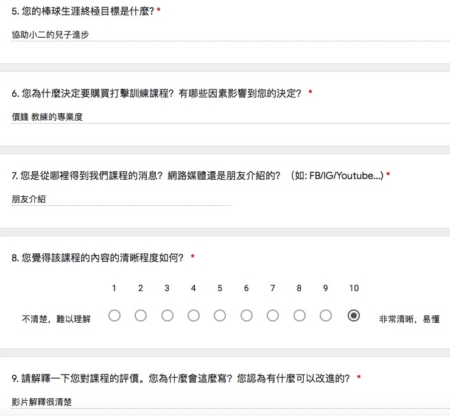450x416 pixels.
Task: Click question 5 baseball career goal answer field
Action: pos(230,35)
